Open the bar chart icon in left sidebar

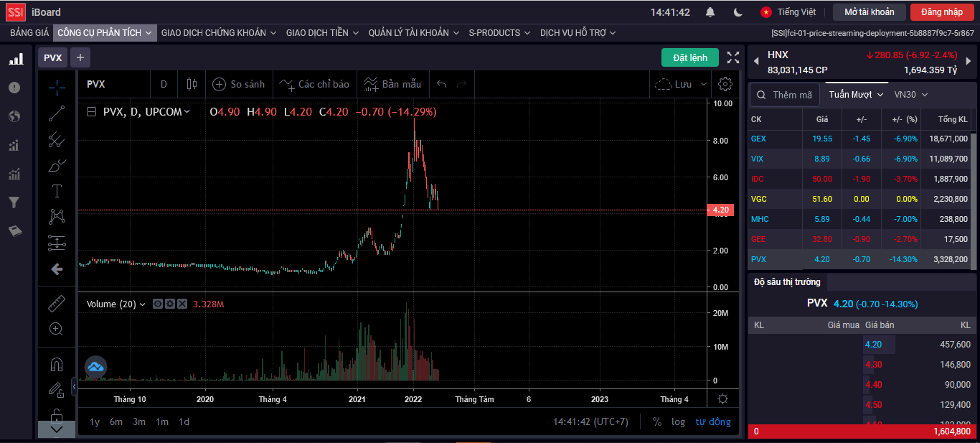pos(15,59)
